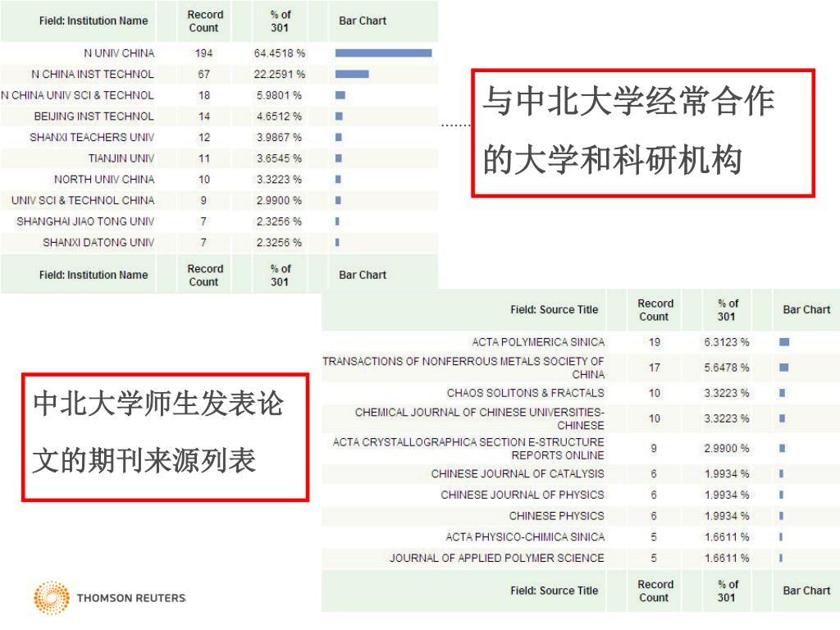Click SHANGHAI JIAO TONG UNIV entry

tap(85, 221)
